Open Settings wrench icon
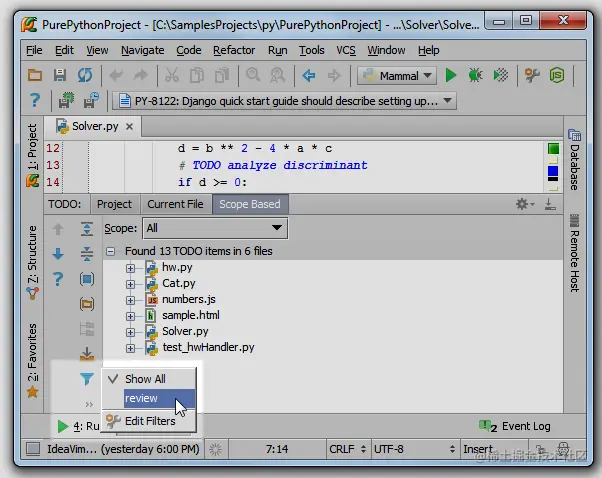Image resolution: width=602 pixels, height=478 pixels. pyautogui.click(x=532, y=75)
